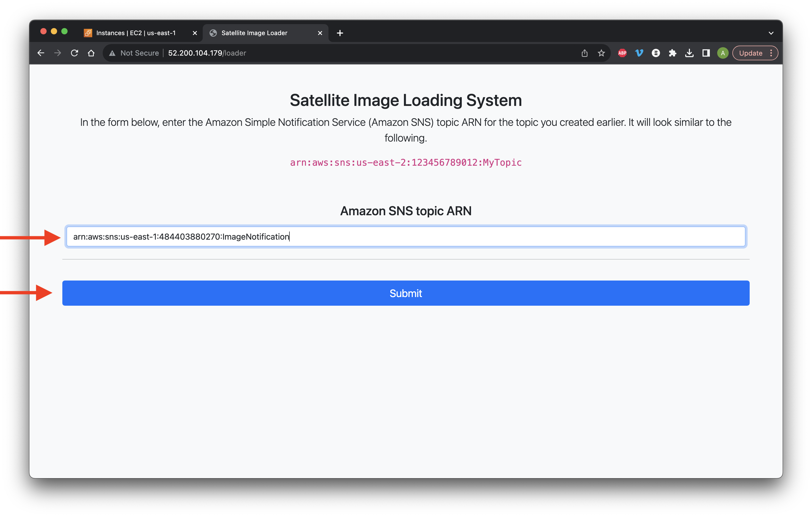Click the Update browser button
Viewport: 812px width, 517px height.
[751, 53]
